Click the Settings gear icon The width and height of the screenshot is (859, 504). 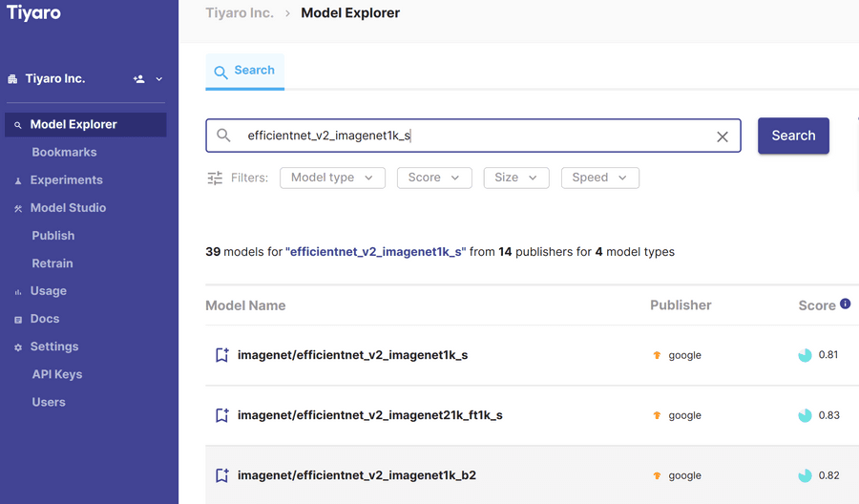coord(18,347)
